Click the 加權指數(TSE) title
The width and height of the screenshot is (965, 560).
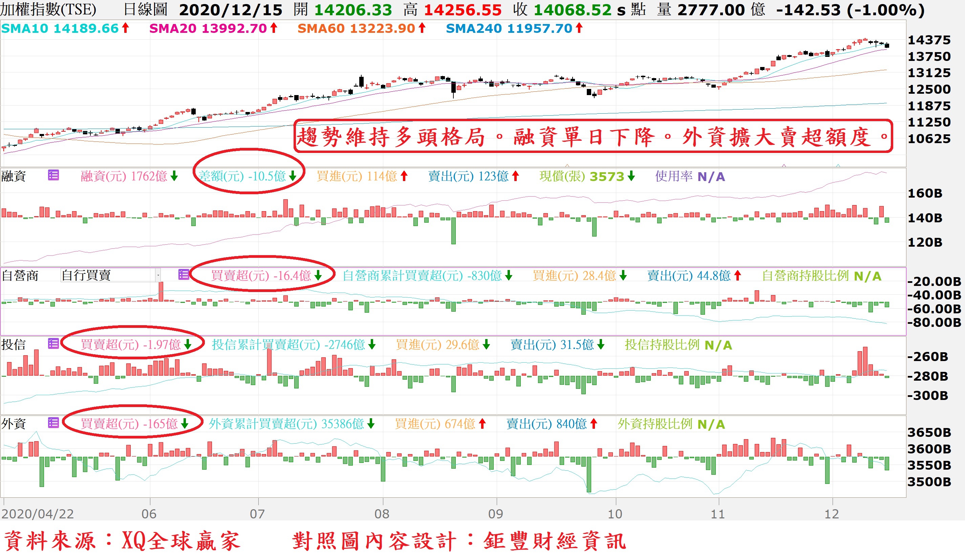pyautogui.click(x=48, y=9)
